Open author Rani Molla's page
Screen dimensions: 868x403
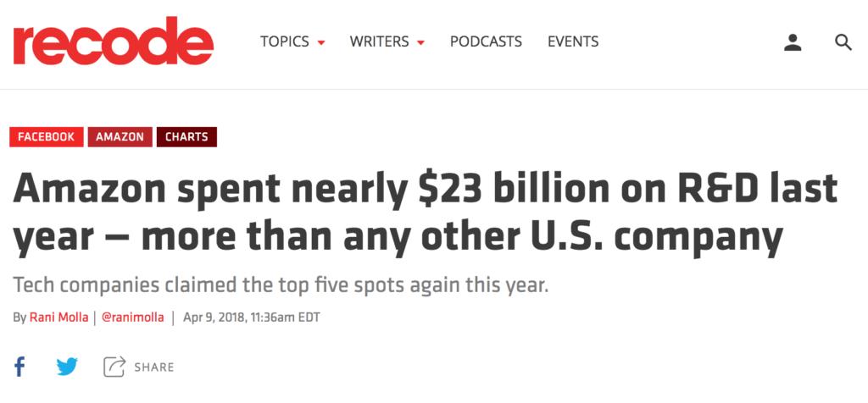tap(58, 317)
